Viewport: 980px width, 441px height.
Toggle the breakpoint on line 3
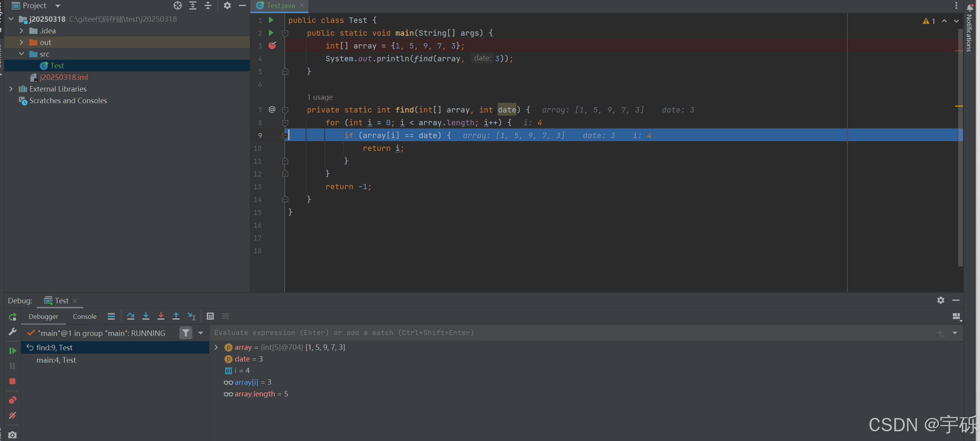[x=272, y=46]
